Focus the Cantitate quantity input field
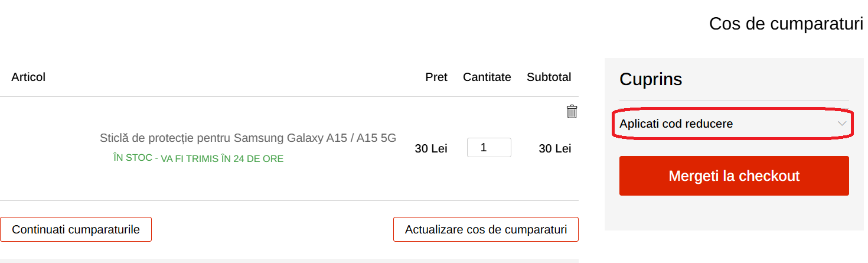This screenshot has width=868, height=263. (x=488, y=148)
